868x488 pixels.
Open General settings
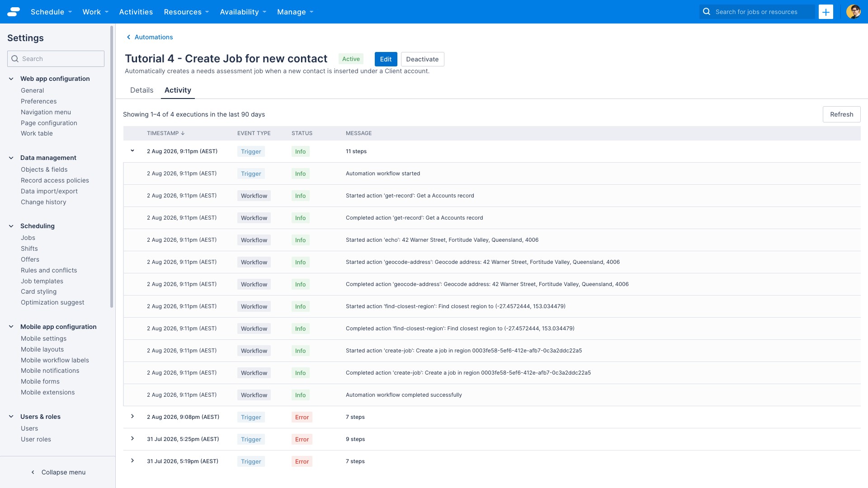coord(33,90)
